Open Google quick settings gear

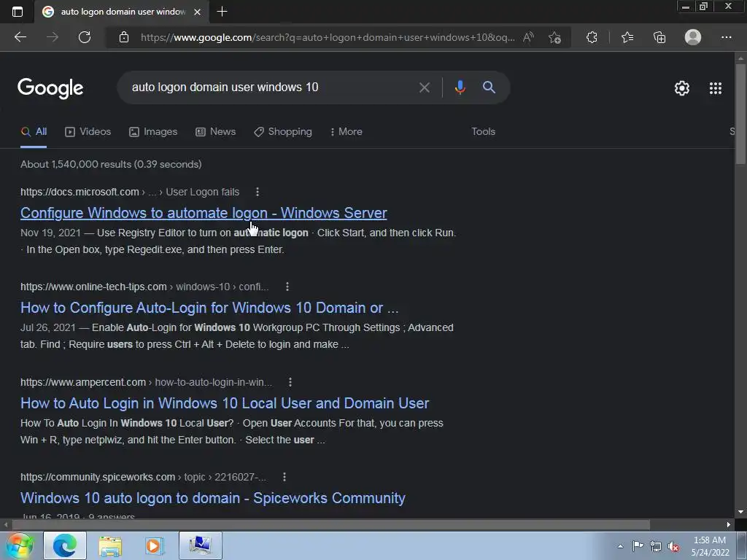(x=682, y=88)
